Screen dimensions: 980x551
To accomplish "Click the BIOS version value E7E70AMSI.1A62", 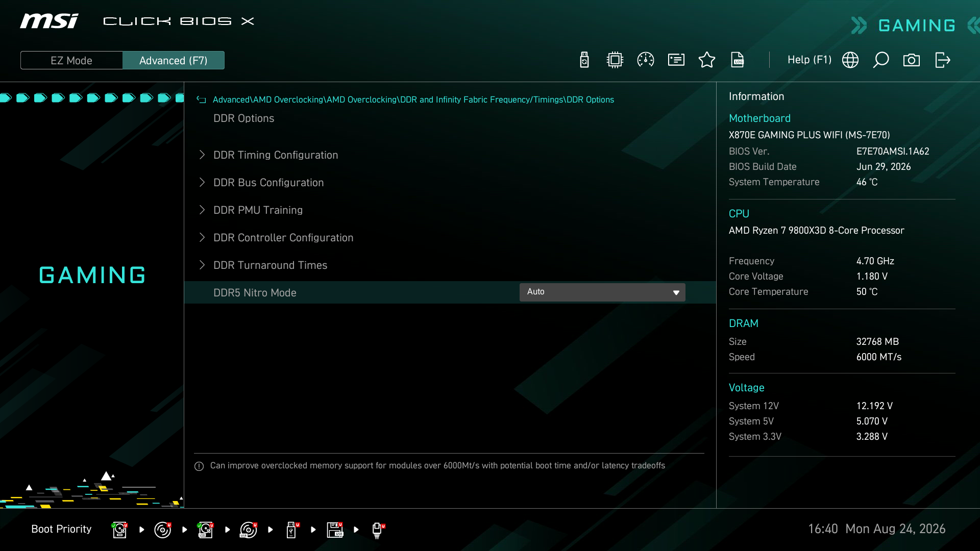I will [x=893, y=152].
